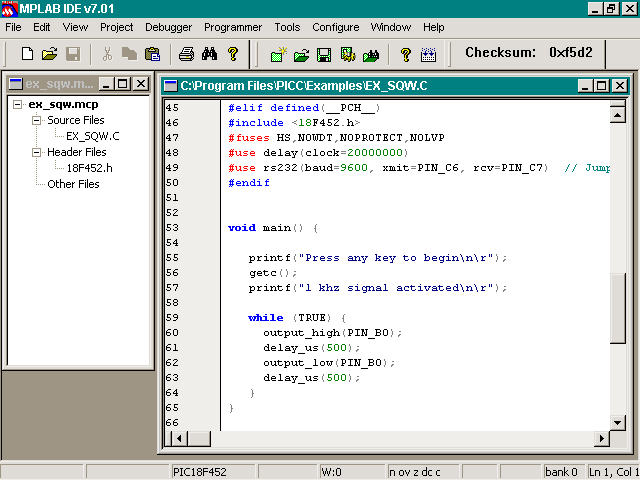Click the New File toolbar icon
Viewport: 640px width, 480px height.
coord(27,54)
